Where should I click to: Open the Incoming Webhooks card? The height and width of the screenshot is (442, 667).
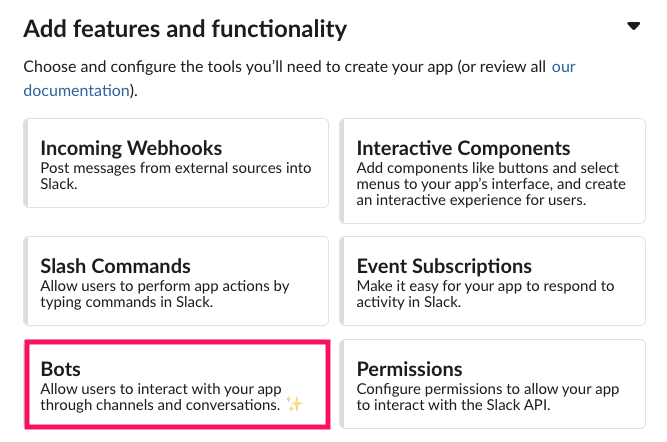pos(176,163)
